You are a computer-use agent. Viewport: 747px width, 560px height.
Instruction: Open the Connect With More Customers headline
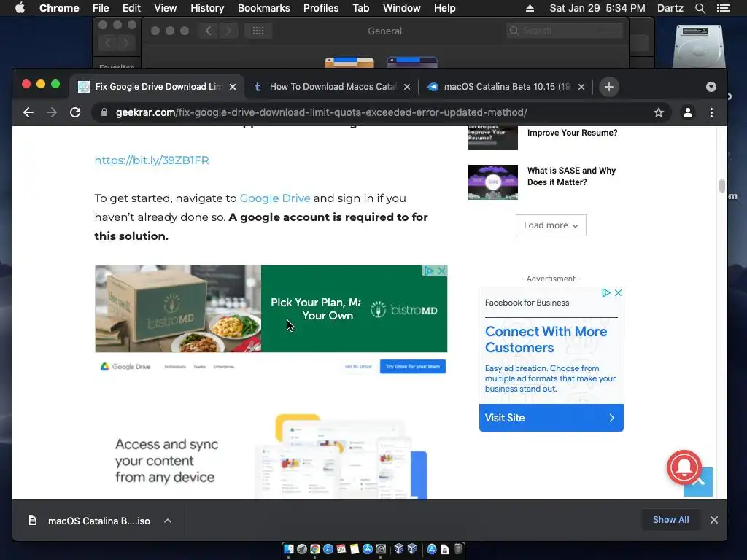(x=546, y=340)
